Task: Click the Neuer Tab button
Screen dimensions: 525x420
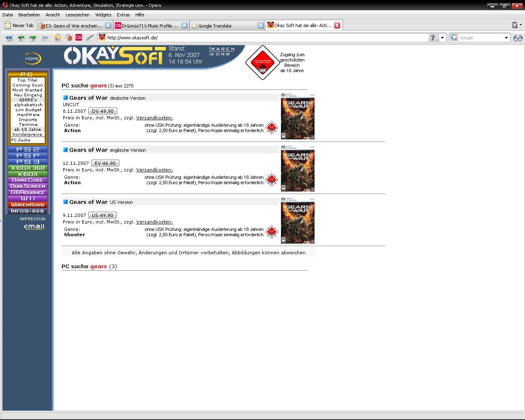Action: pos(19,25)
